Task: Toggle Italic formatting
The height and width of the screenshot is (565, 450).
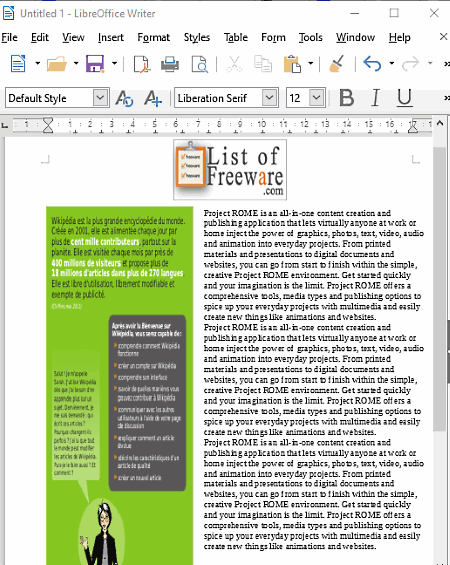Action: [x=375, y=98]
